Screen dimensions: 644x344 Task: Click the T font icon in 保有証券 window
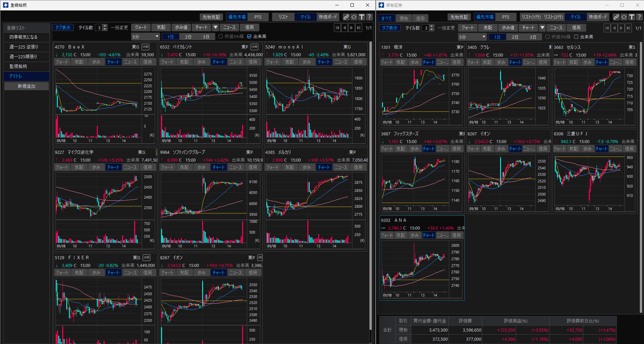coord(632,17)
